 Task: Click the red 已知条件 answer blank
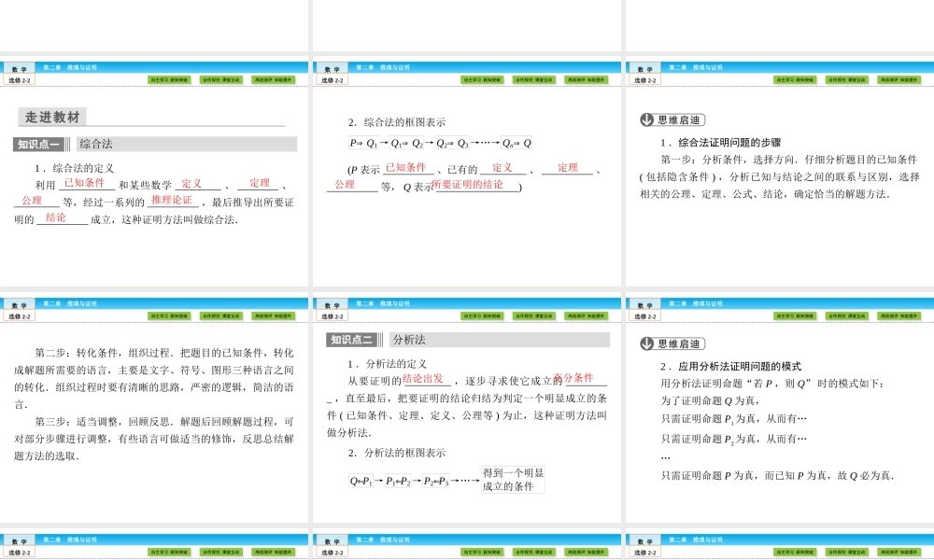86,183
